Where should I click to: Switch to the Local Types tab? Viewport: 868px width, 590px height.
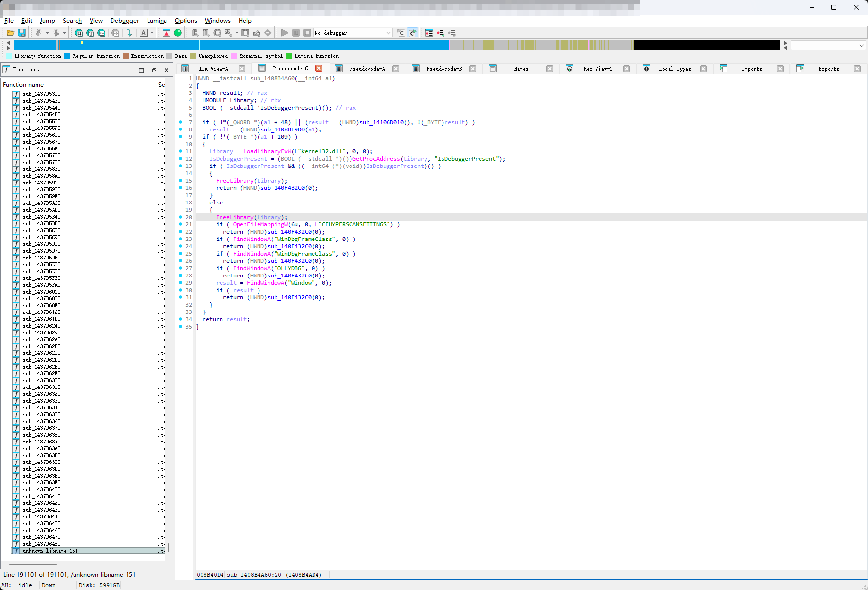click(x=675, y=69)
